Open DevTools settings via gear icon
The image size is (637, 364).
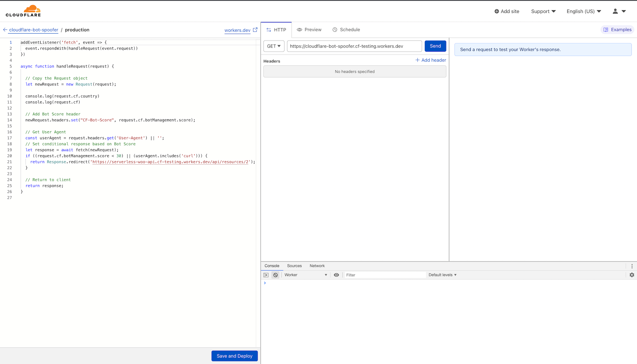[632, 275]
